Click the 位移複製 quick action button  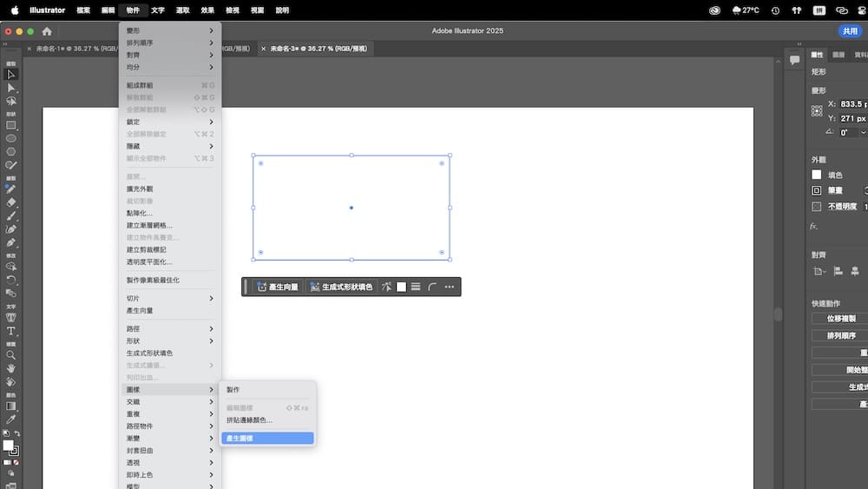tap(841, 319)
